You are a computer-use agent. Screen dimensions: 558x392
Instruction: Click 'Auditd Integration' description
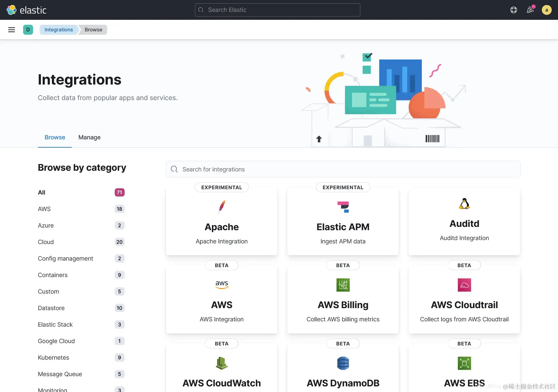pos(464,238)
